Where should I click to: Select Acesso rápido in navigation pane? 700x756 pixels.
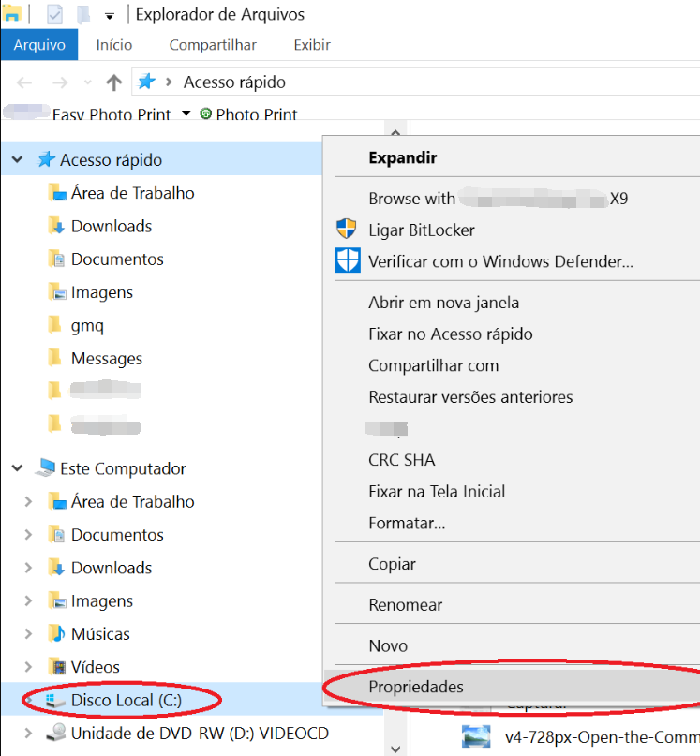pos(111,159)
